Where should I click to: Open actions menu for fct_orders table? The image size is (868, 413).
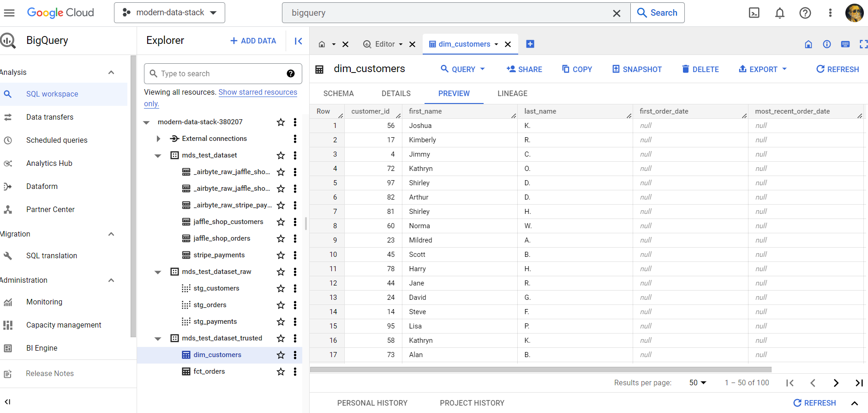[295, 371]
